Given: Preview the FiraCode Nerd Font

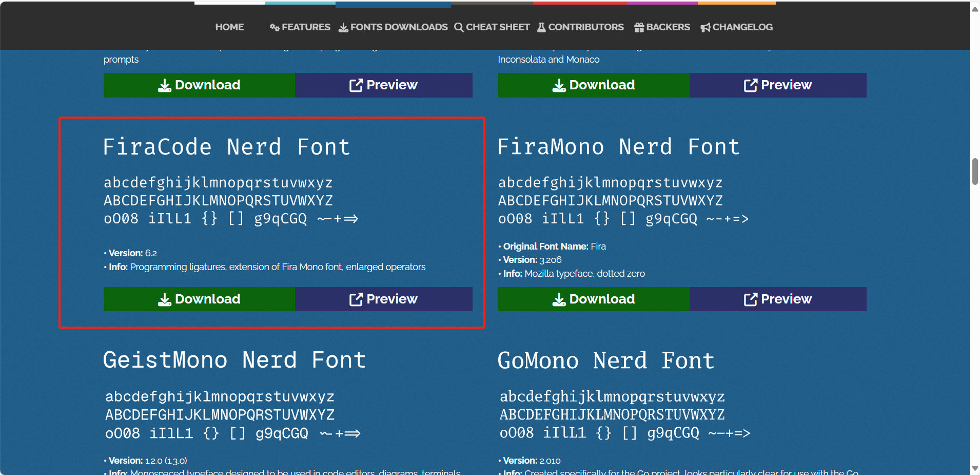Looking at the screenshot, I should [384, 299].
